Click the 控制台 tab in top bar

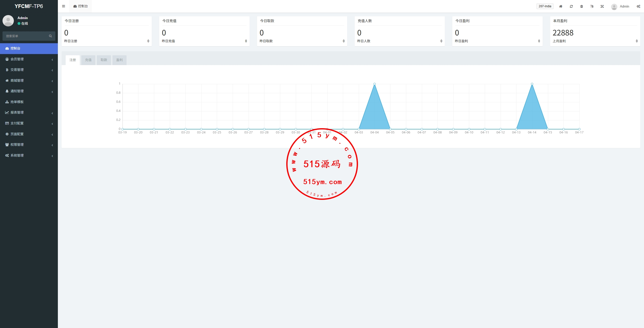(80, 6)
